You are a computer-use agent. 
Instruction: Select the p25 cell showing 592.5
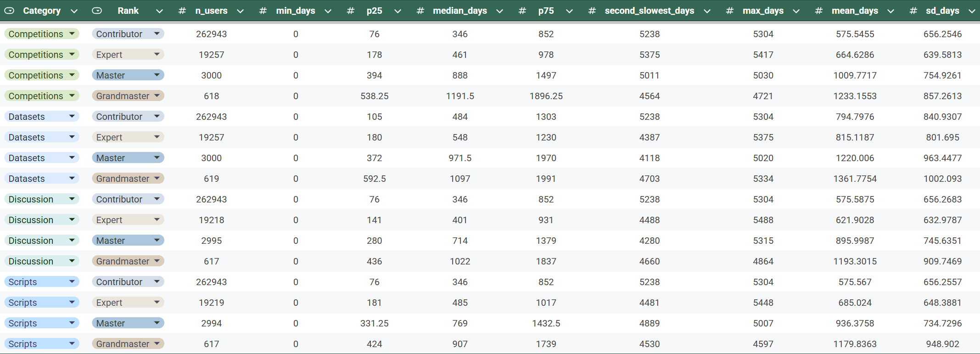[x=375, y=179]
